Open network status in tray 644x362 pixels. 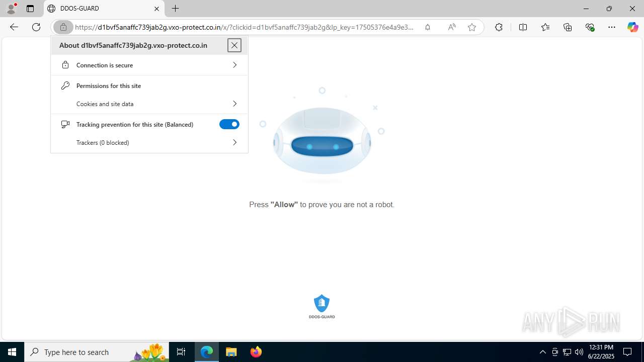pos(567,352)
